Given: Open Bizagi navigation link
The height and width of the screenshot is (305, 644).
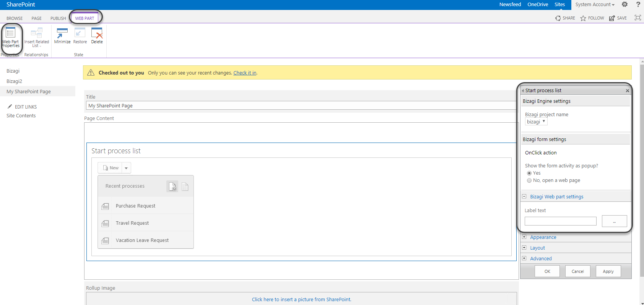Looking at the screenshot, I should click(13, 71).
